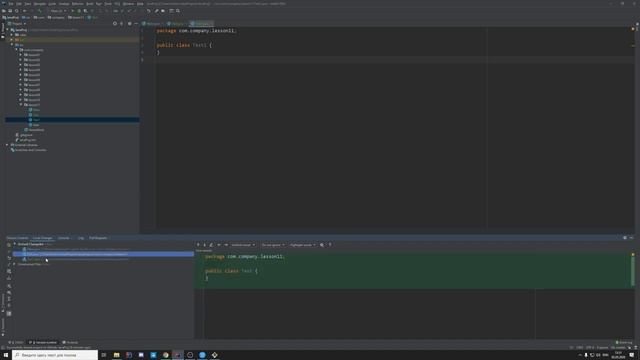Collapse the JavaProj root node

click(x=7, y=30)
